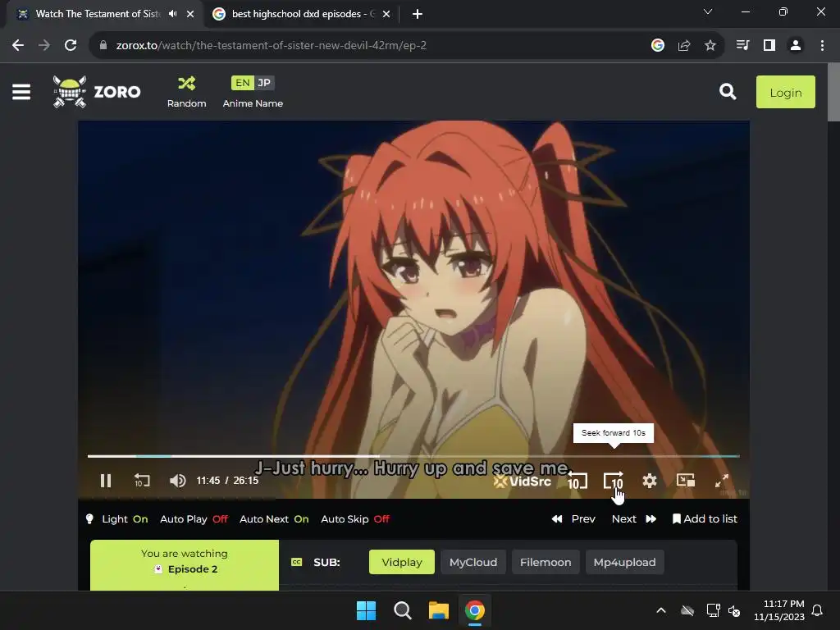Click the Episode 2 label
The height and width of the screenshot is (630, 840).
[x=192, y=569]
